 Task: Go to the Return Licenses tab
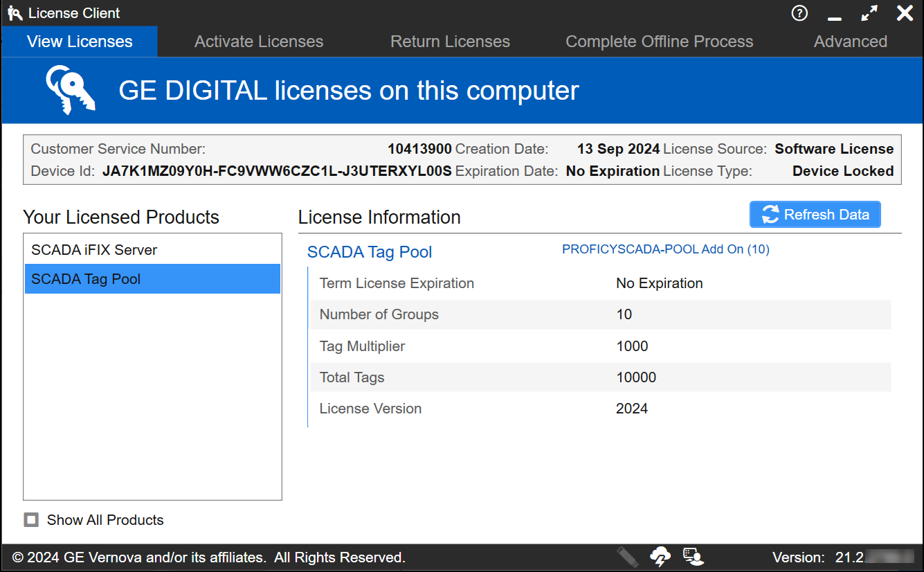(x=450, y=42)
